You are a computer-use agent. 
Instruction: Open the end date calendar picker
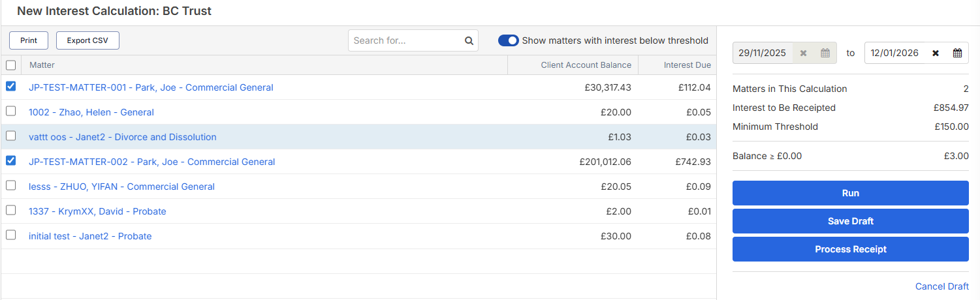(x=957, y=53)
